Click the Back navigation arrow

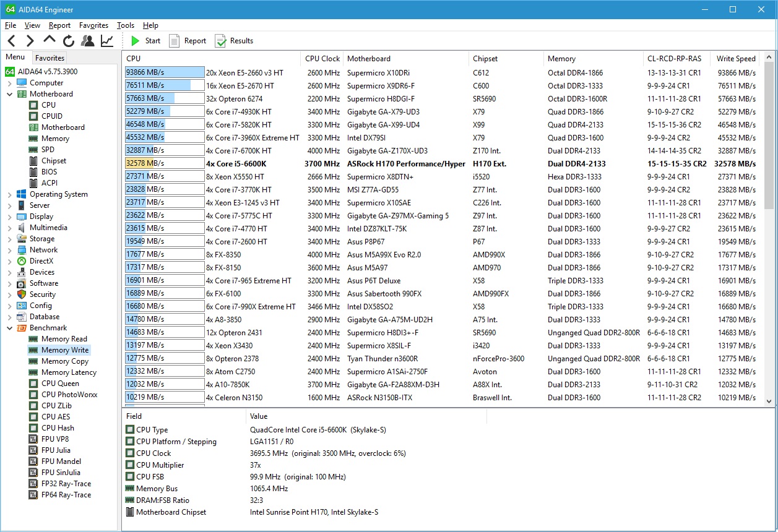pos(11,41)
